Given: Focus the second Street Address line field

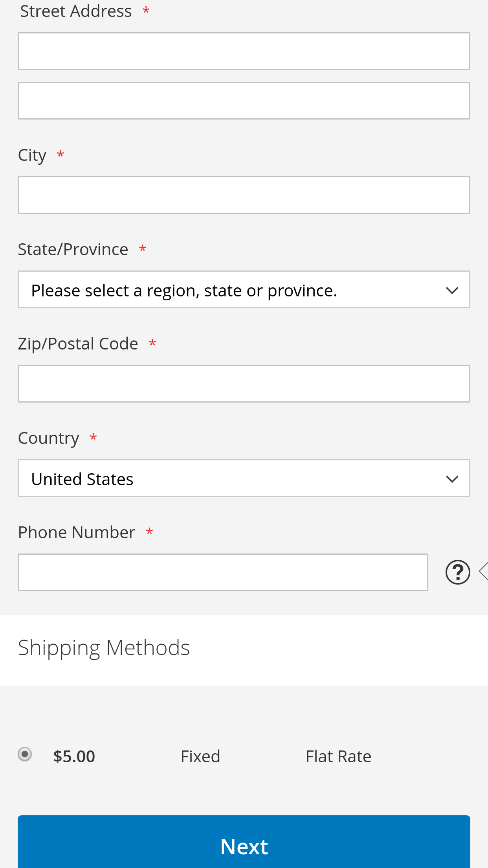Looking at the screenshot, I should pos(244,101).
